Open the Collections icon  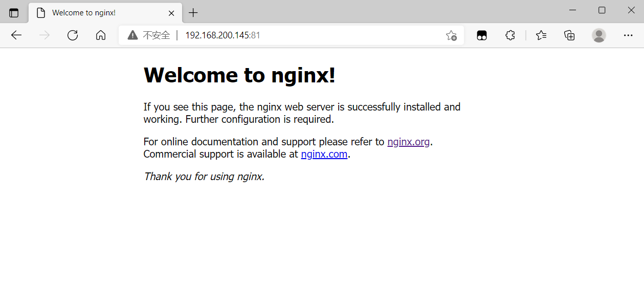coord(569,35)
